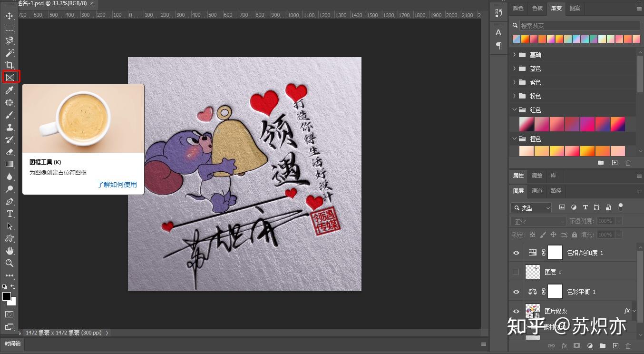Image resolution: width=644 pixels, height=354 pixels.
Task: Click the 图层 1 layer thumbnail
Action: click(x=532, y=272)
